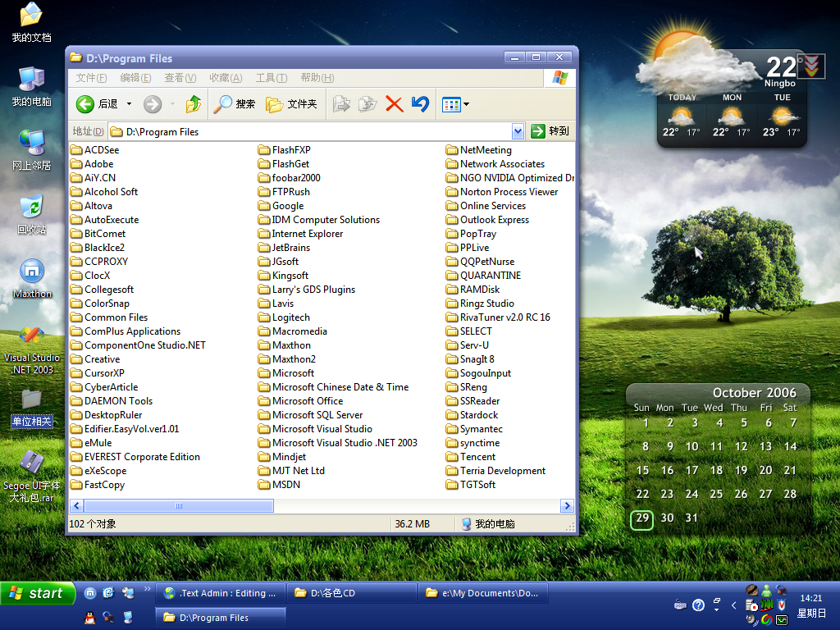This screenshot has width=840, height=630.
Task: Select the Larry's GDS Plugins folder name
Action: (313, 290)
